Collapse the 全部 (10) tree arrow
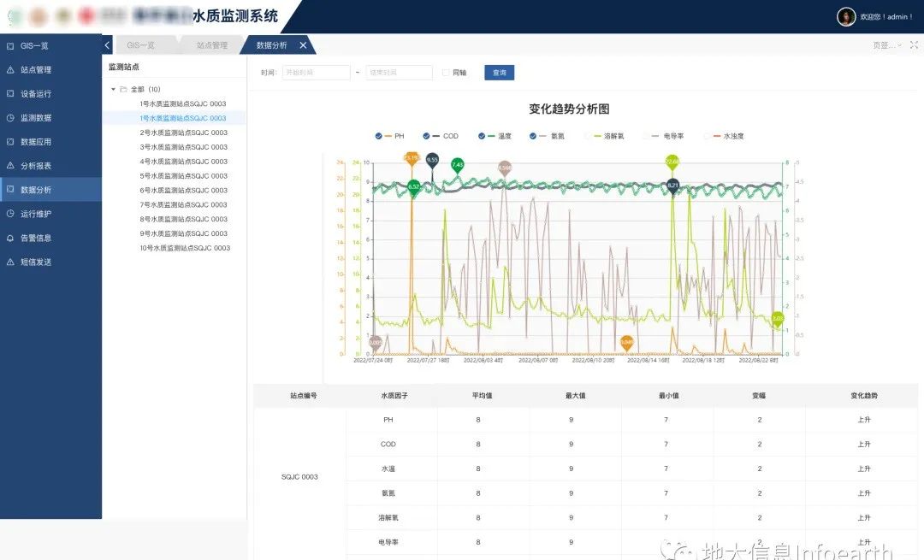Viewport: 924px width, 560px height. 113,90
